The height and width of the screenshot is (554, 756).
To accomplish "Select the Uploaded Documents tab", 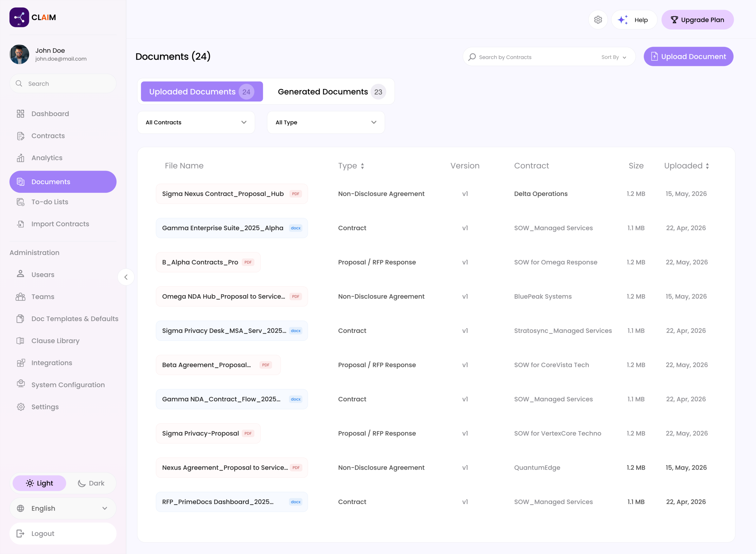I will click(x=202, y=91).
